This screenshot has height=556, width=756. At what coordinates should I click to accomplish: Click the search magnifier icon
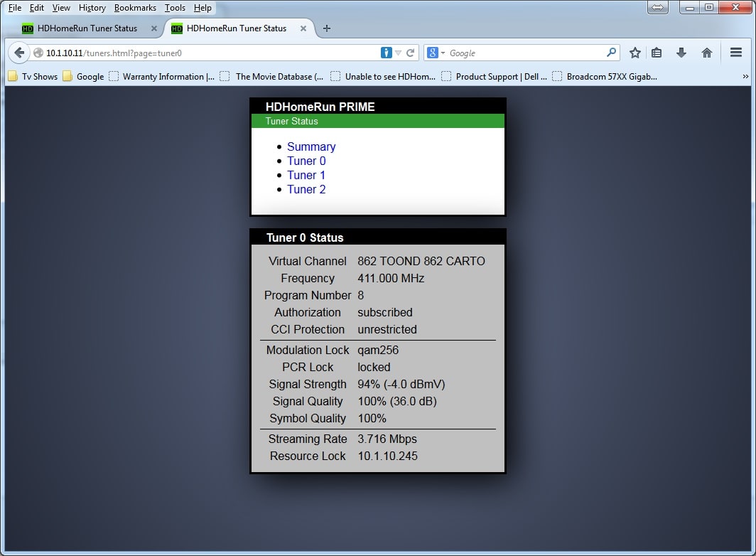[x=611, y=53]
